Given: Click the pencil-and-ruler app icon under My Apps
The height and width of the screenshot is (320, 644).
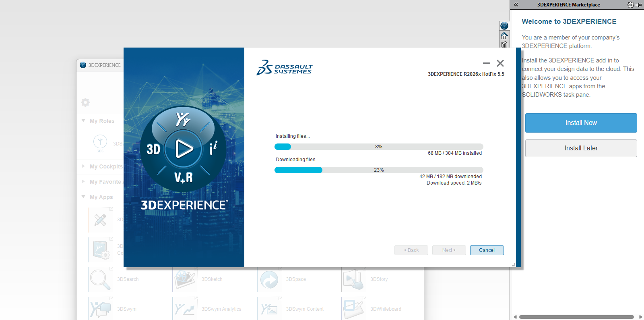Looking at the screenshot, I should click(100, 220).
